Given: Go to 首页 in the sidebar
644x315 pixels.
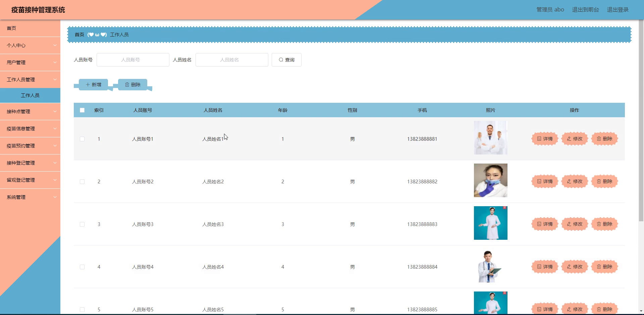Looking at the screenshot, I should pyautogui.click(x=30, y=28).
